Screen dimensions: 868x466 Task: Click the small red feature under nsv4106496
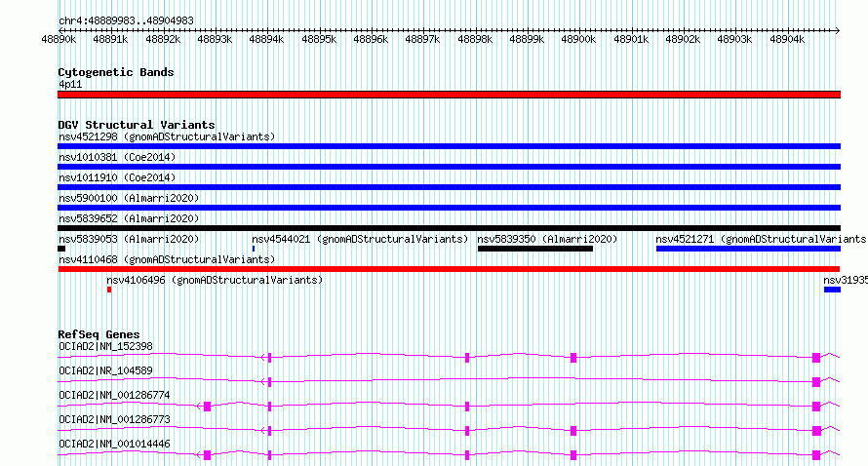(109, 290)
